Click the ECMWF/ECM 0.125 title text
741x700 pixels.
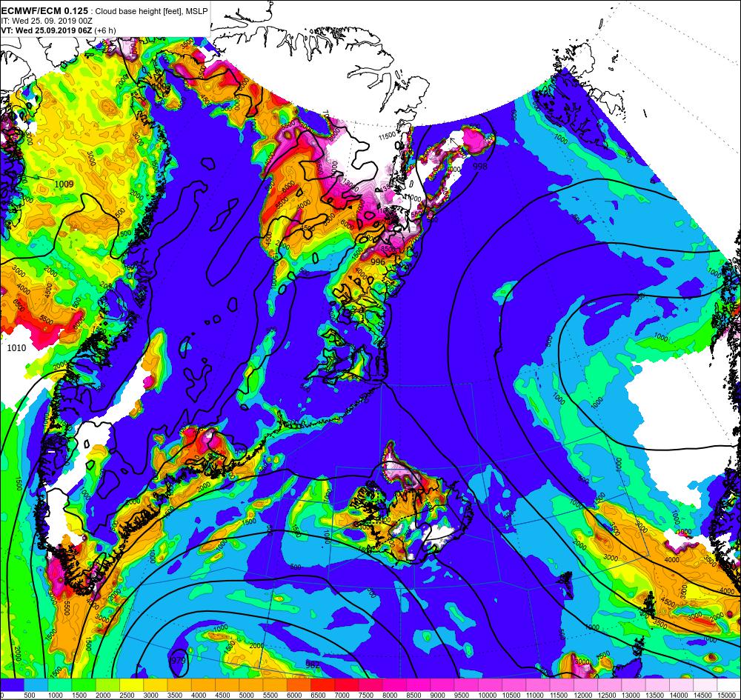45,11
